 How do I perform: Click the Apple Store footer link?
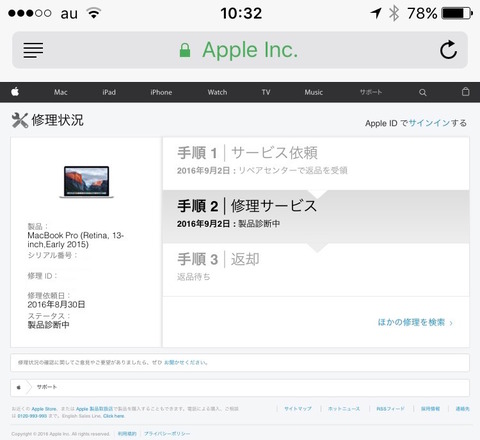tap(44, 409)
